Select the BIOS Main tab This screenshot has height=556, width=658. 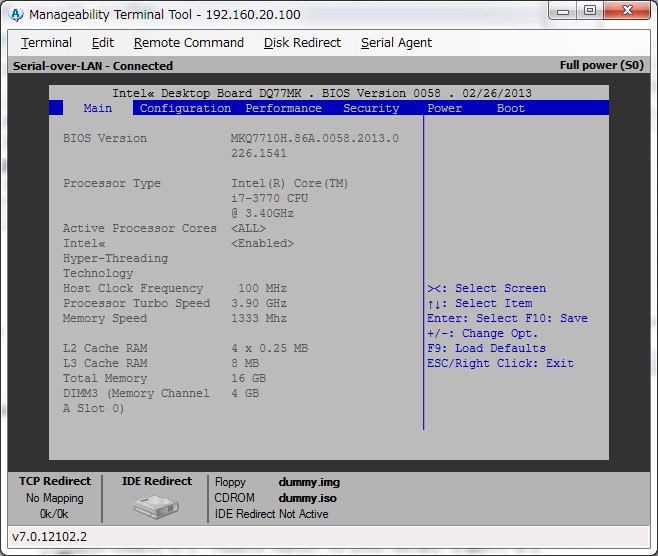click(98, 108)
